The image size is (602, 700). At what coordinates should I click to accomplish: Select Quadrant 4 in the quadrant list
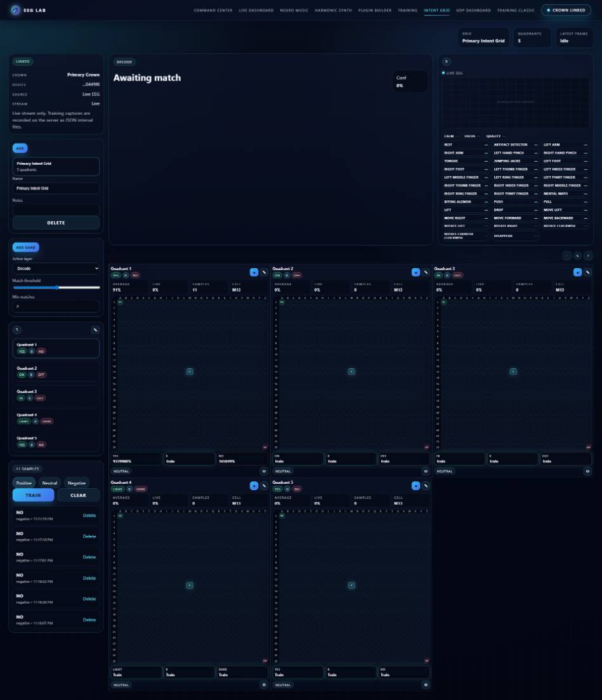[x=56, y=418]
